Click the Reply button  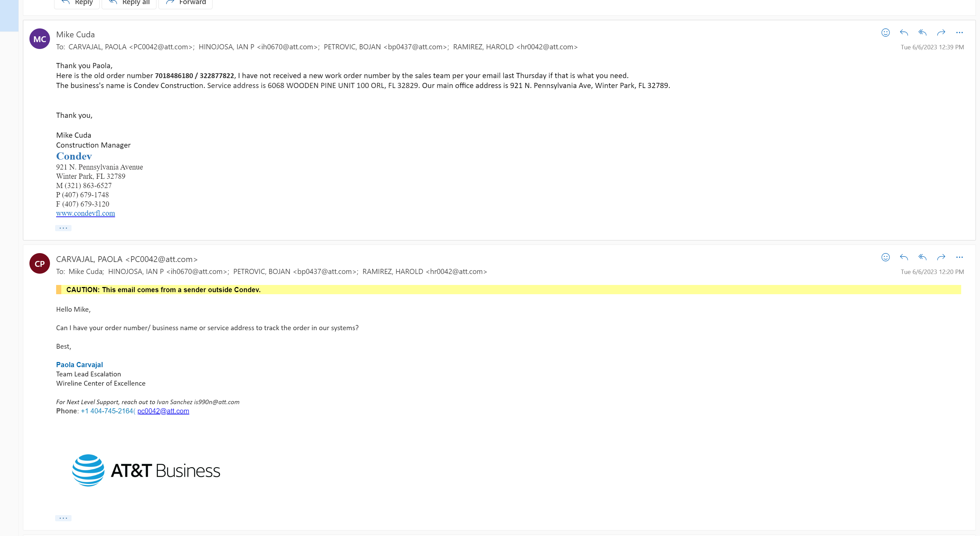pyautogui.click(x=76, y=3)
